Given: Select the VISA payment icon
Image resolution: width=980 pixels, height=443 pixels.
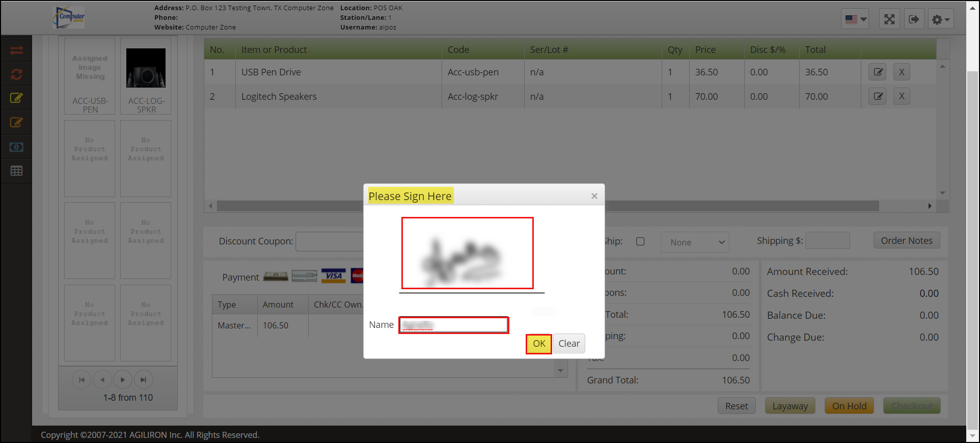Looking at the screenshot, I should pos(334,276).
